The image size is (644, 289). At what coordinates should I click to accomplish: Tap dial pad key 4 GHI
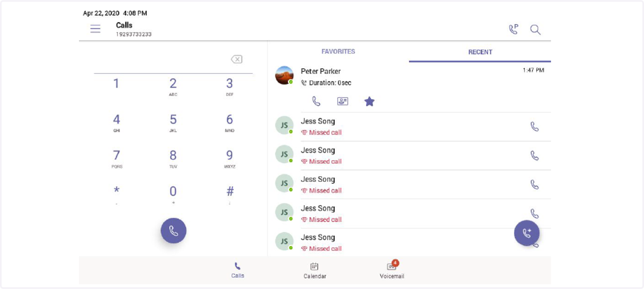point(116,122)
